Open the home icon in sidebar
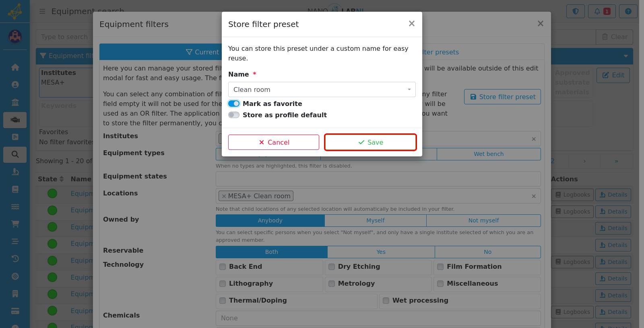The width and height of the screenshot is (644, 328). click(15, 67)
